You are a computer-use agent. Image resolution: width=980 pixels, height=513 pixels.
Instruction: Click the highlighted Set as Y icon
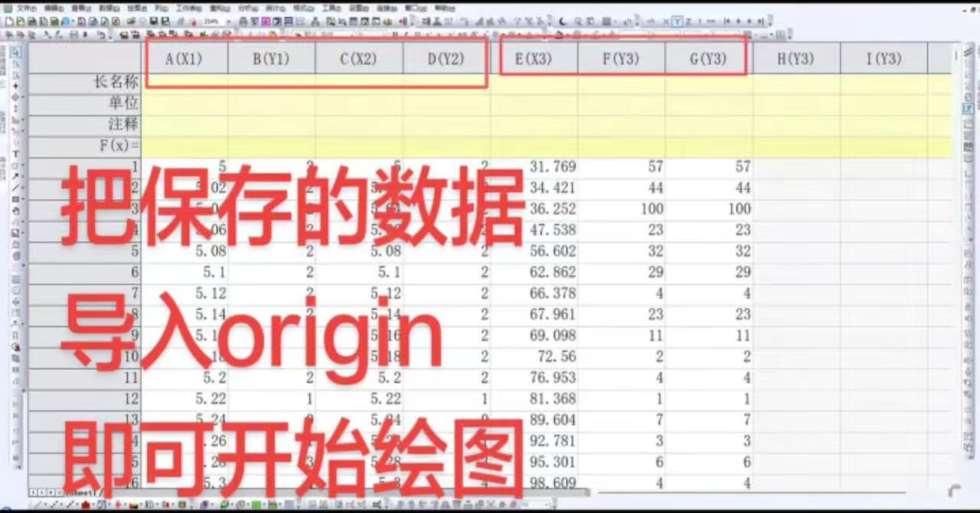677,21
